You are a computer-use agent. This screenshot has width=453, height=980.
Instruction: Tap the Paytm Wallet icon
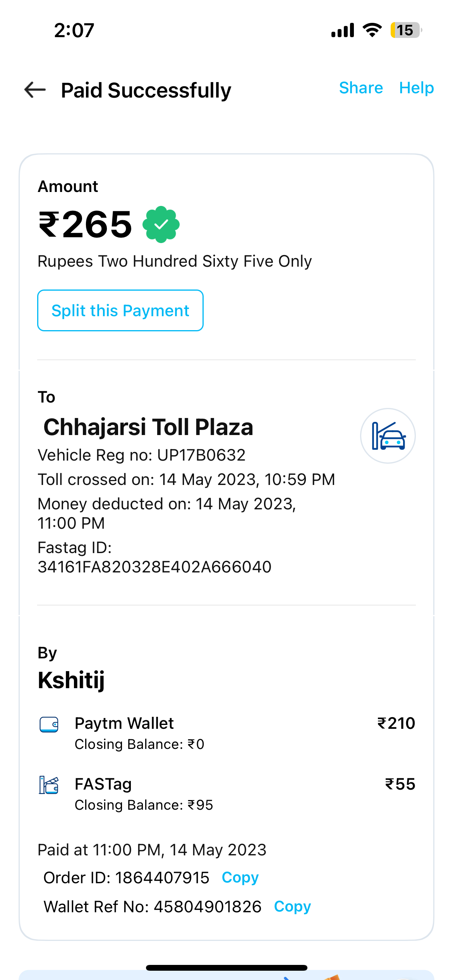(49, 725)
